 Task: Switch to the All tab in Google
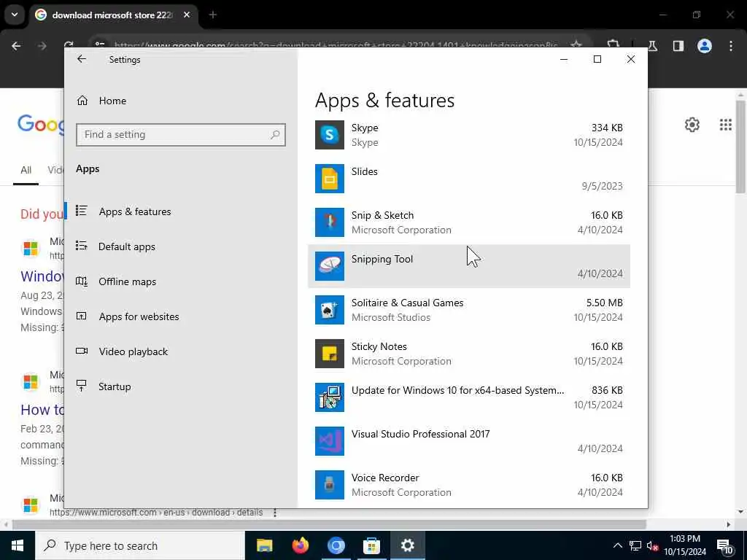coord(26,170)
